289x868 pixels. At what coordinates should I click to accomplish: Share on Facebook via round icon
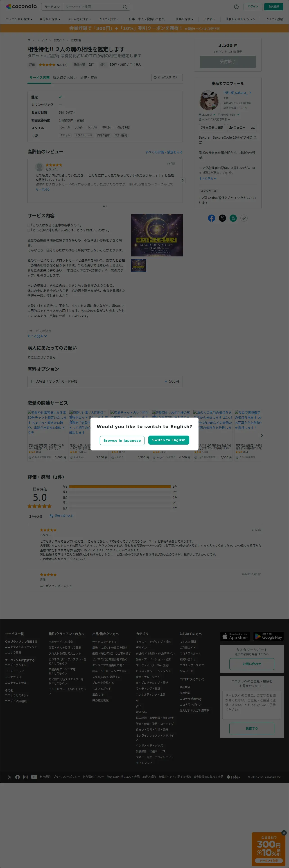tap(212, 218)
